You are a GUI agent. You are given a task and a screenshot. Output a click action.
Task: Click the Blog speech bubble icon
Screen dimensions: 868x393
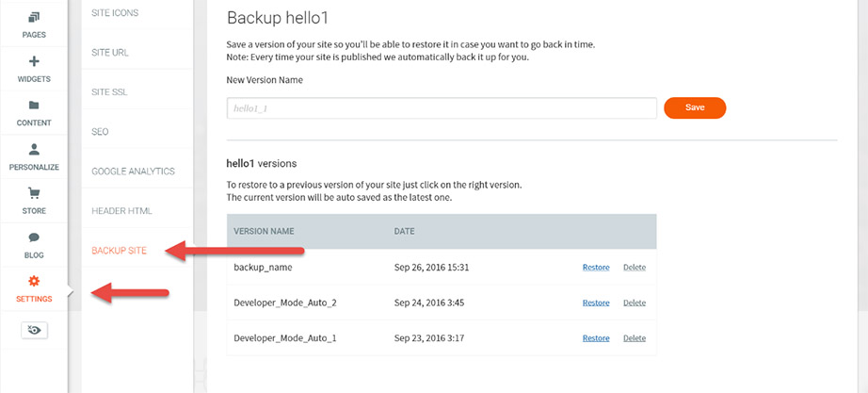click(34, 237)
